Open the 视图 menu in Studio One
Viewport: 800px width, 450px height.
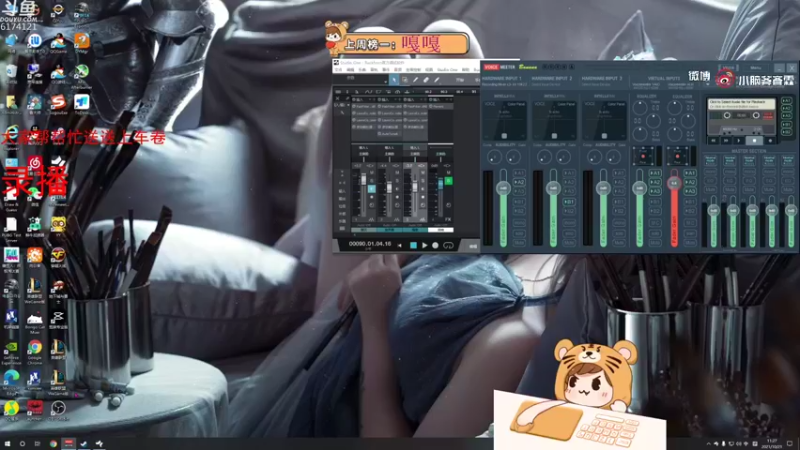(x=429, y=69)
